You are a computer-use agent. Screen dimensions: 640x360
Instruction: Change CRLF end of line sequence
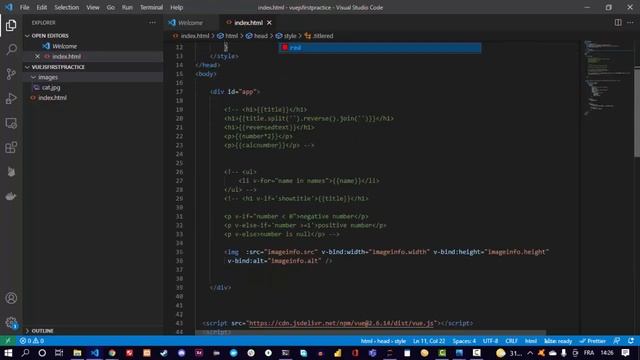coord(511,341)
